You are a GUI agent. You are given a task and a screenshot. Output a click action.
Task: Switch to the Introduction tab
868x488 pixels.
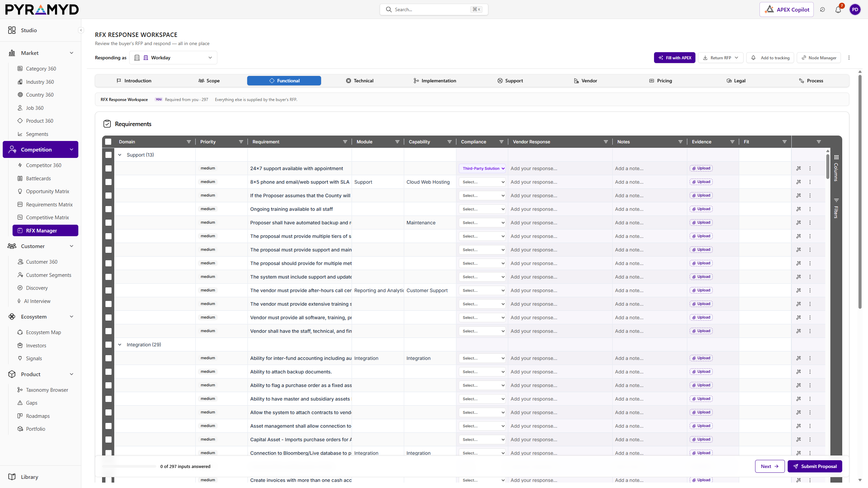coord(134,81)
